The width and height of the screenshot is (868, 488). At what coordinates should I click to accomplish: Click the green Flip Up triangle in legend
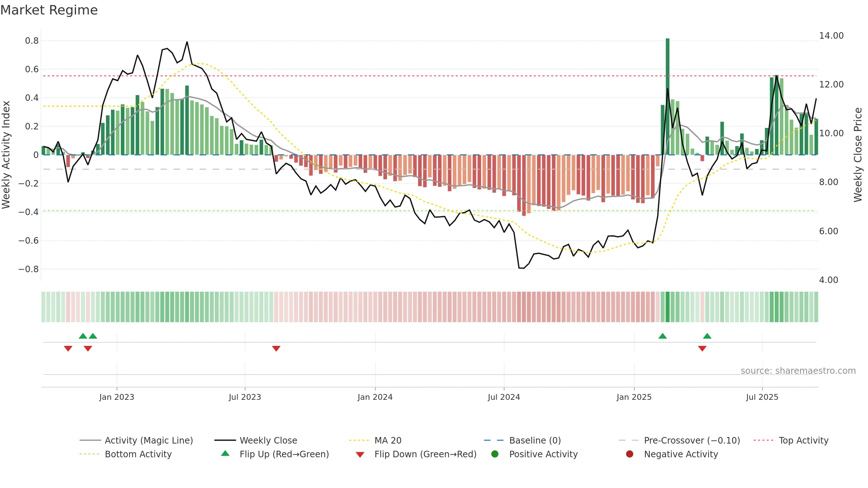[x=225, y=453]
